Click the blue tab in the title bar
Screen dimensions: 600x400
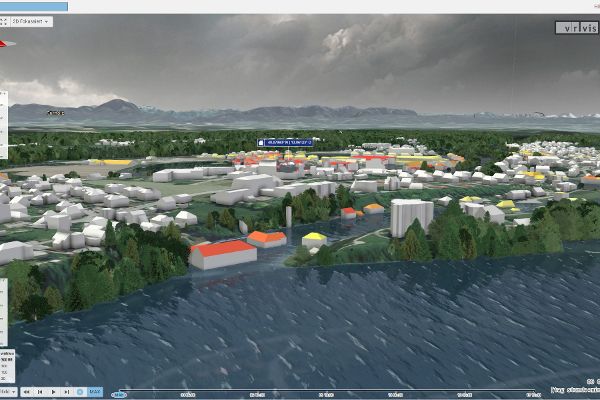[34, 6]
